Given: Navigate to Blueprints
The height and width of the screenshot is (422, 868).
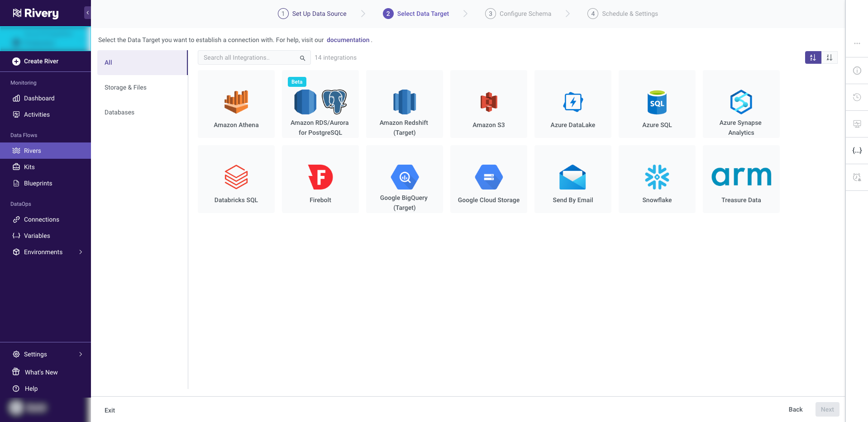Looking at the screenshot, I should click(x=45, y=183).
